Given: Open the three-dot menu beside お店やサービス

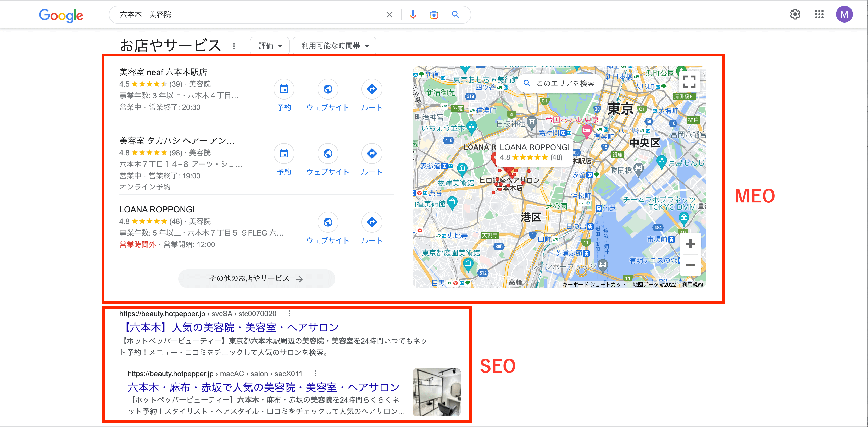Looking at the screenshot, I should (234, 46).
